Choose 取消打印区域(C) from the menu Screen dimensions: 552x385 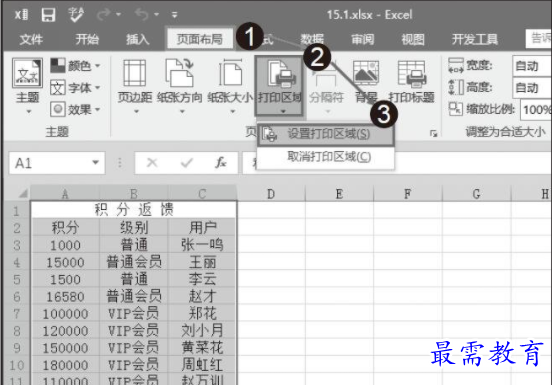[326, 157]
